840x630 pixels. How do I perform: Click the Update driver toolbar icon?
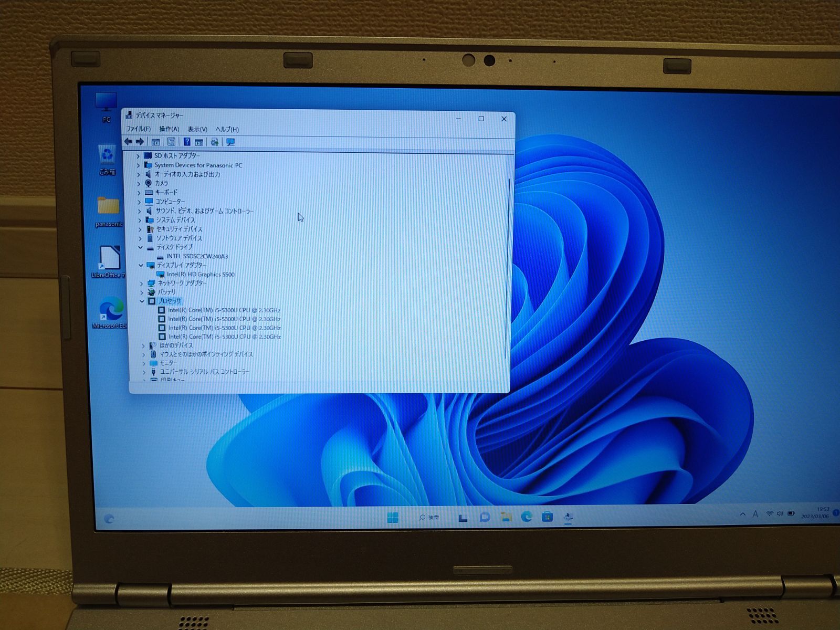[x=214, y=142]
